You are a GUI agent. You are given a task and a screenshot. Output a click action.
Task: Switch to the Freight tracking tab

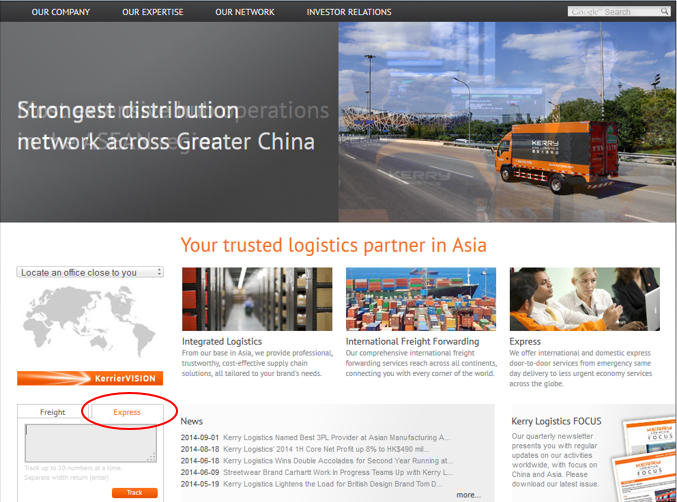pos(52,412)
